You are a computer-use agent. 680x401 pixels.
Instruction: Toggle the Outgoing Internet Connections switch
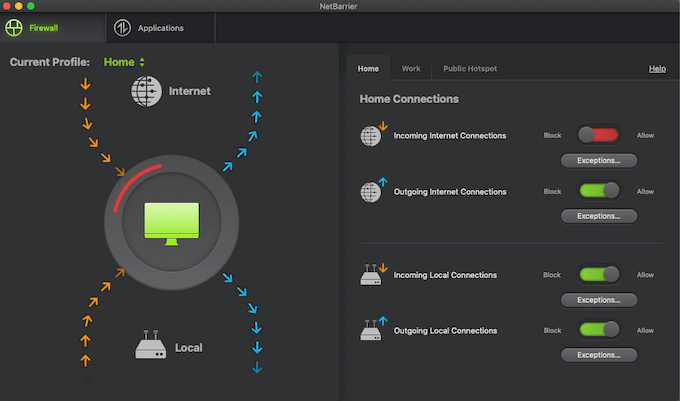pos(598,190)
